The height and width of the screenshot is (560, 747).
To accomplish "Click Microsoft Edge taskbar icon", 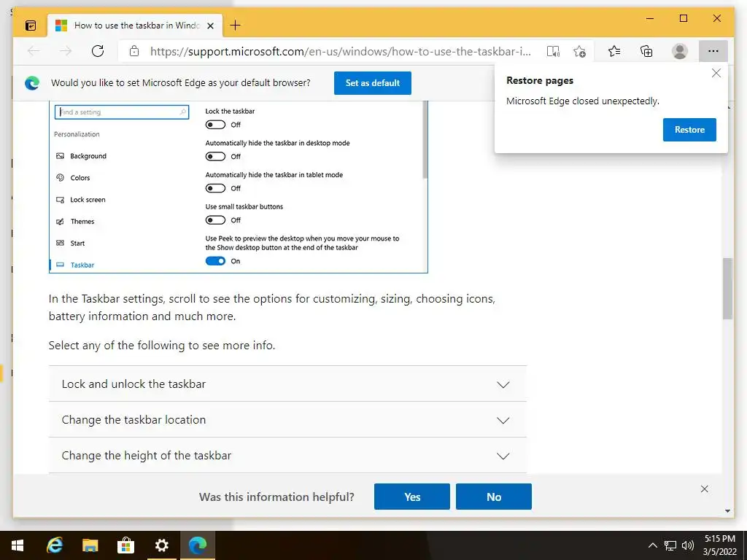I will (197, 545).
